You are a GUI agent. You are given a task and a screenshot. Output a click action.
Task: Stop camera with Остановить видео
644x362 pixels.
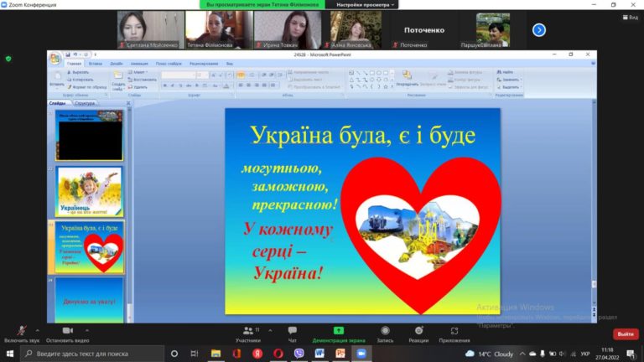click(67, 331)
